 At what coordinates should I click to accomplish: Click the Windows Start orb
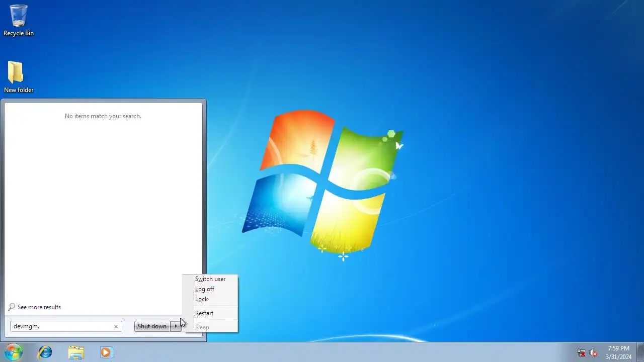click(x=13, y=352)
